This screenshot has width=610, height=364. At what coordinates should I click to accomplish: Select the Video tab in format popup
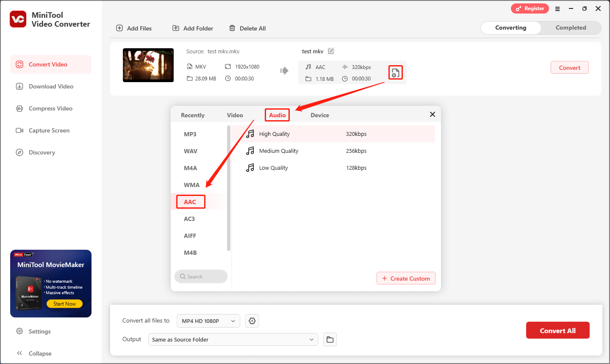tap(235, 115)
